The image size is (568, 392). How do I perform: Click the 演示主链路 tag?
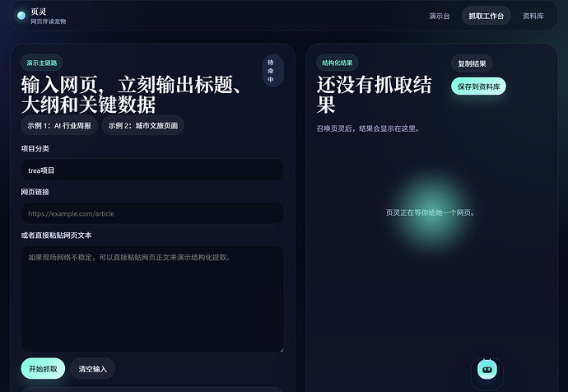tap(42, 63)
